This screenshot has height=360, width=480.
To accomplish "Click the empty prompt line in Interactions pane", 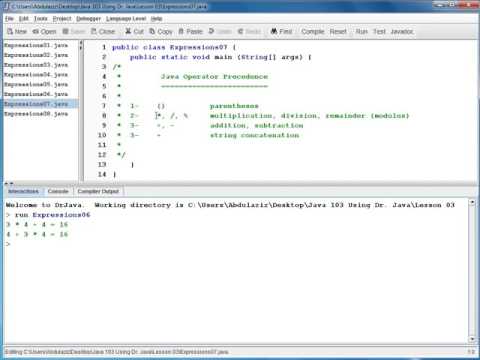I will pyautogui.click(x=8, y=244).
